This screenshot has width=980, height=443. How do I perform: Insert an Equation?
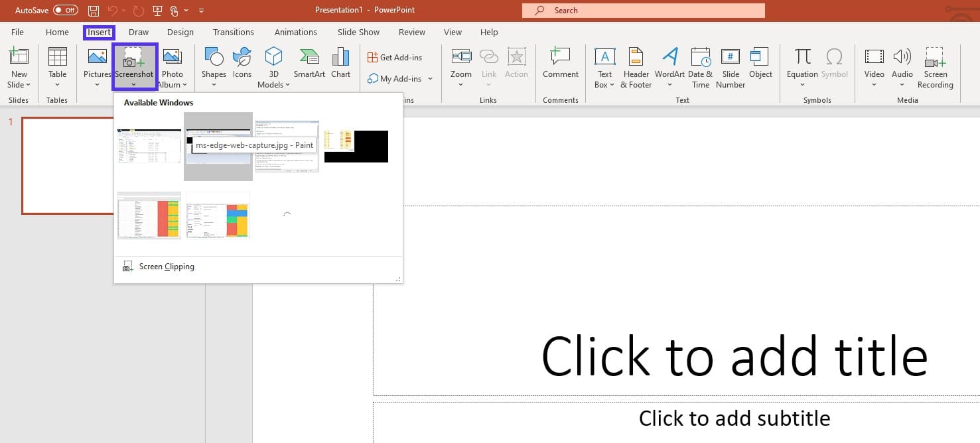(x=802, y=66)
